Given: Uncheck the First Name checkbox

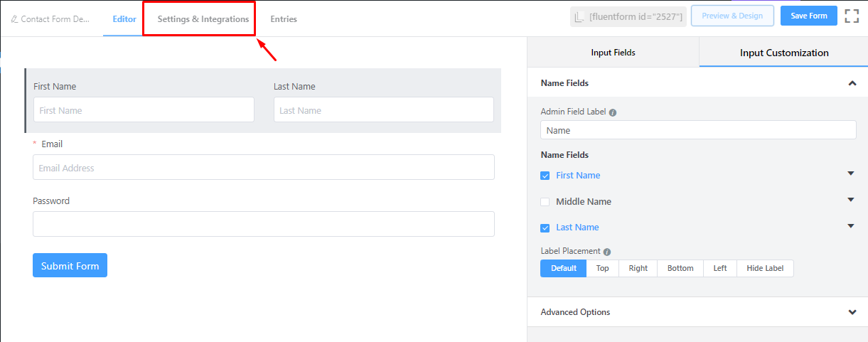Looking at the screenshot, I should (x=545, y=176).
